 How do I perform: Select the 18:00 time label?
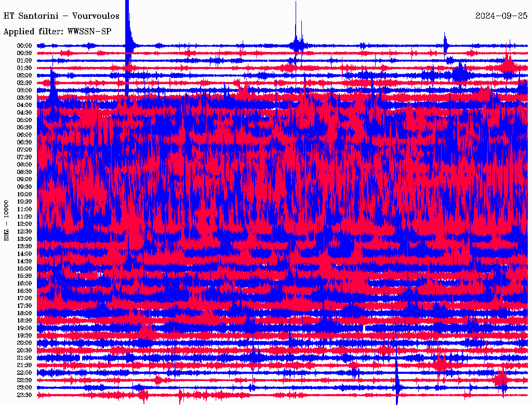point(24,313)
